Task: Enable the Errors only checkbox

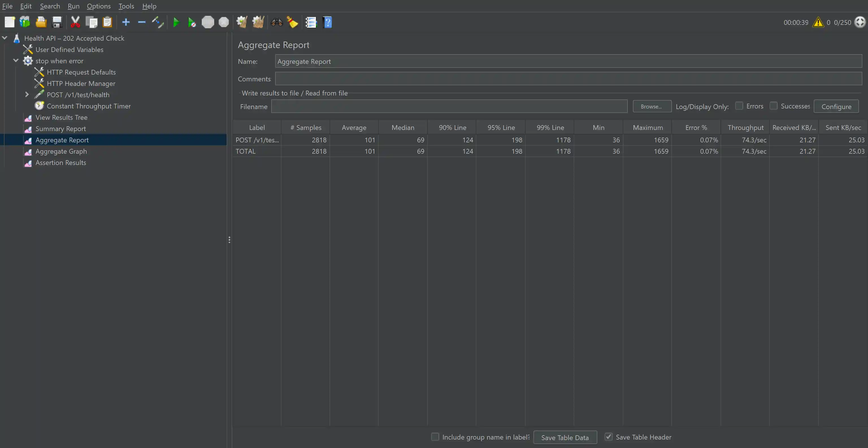Action: pos(739,106)
